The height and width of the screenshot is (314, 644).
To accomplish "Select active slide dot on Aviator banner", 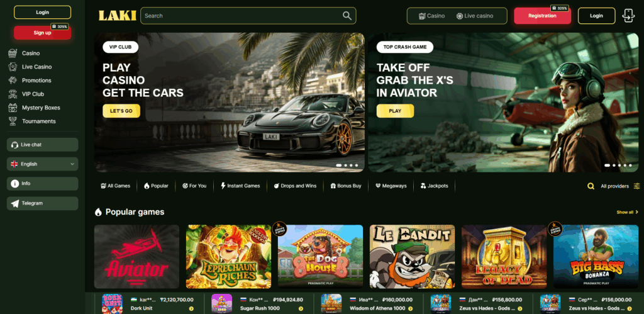I will 607,165.
